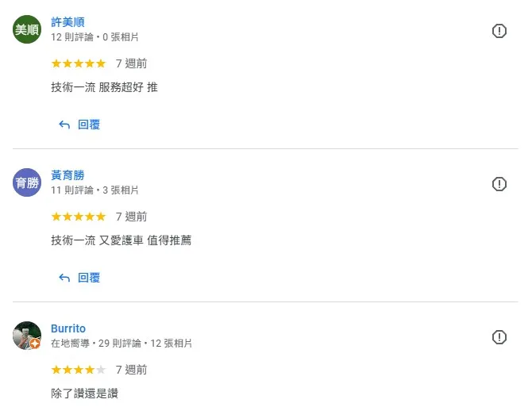Open 許美順's profile name link
The height and width of the screenshot is (407, 532).
(67, 22)
